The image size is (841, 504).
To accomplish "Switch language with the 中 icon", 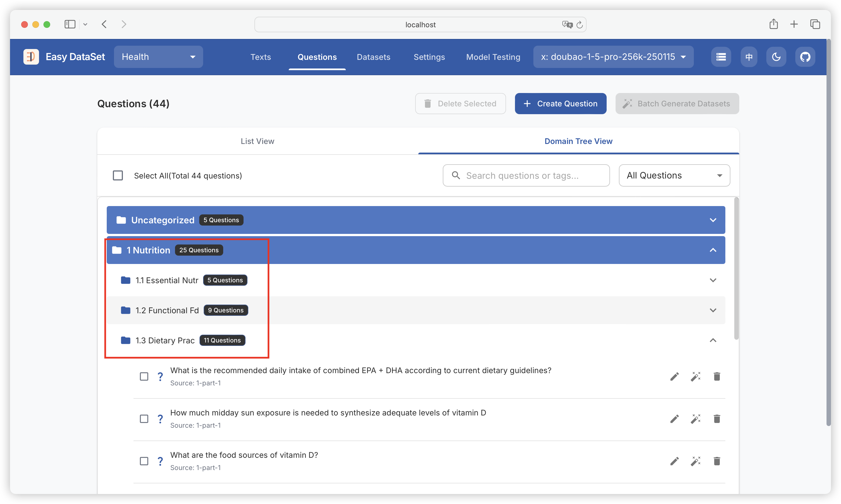I will pyautogui.click(x=748, y=57).
